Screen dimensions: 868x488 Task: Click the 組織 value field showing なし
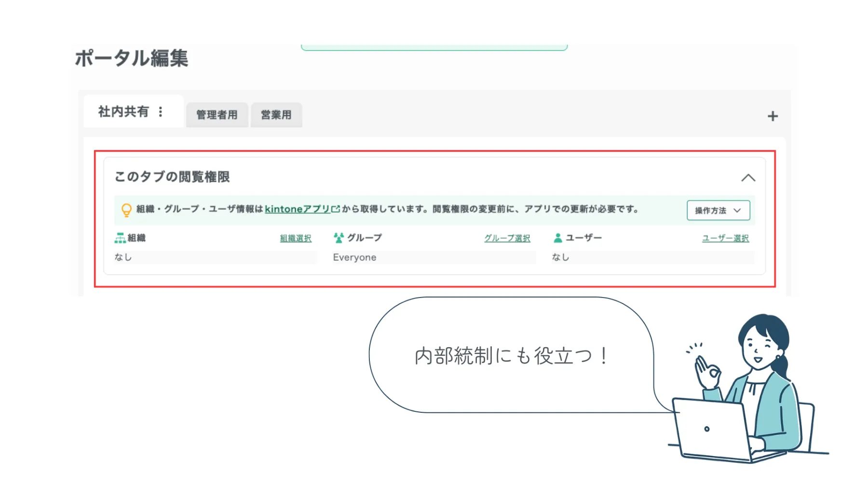(216, 257)
